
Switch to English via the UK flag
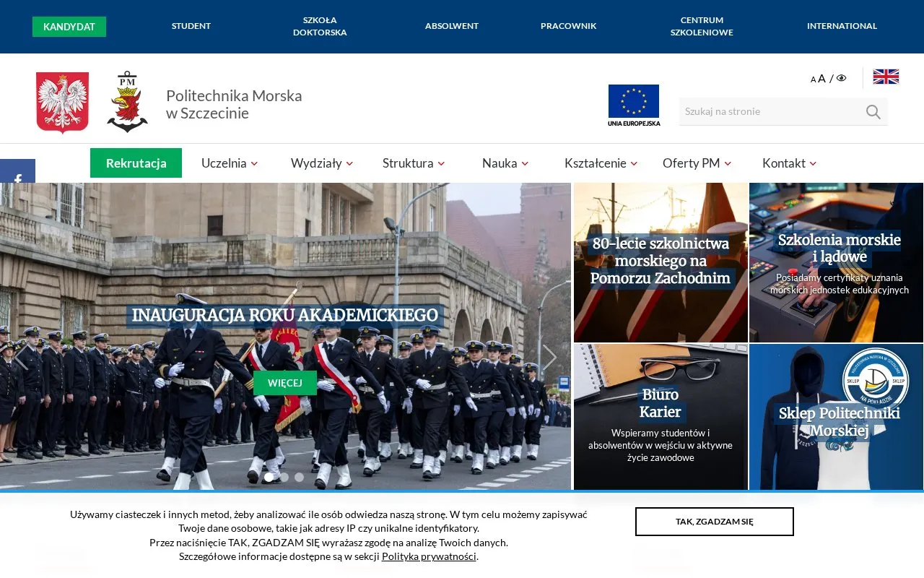click(886, 77)
